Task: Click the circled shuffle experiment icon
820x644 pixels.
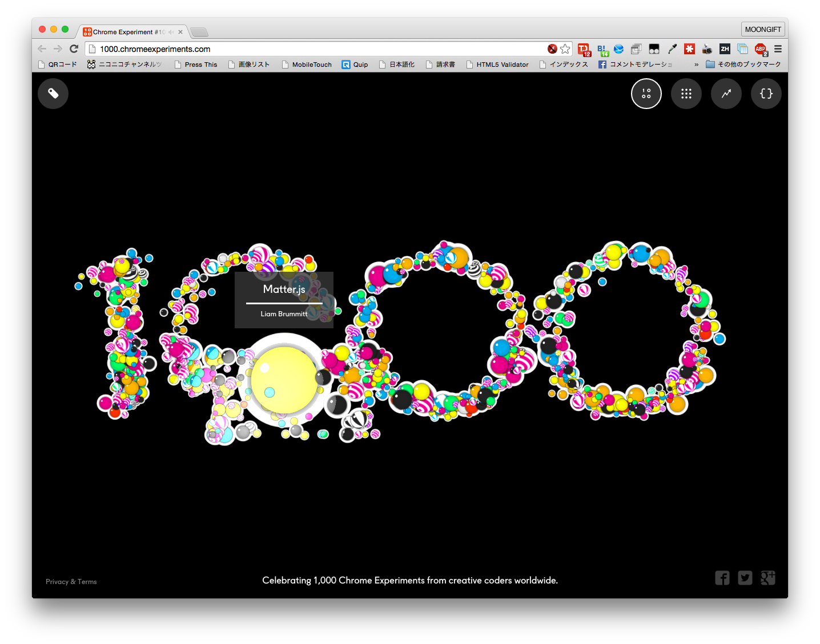Action: click(646, 94)
